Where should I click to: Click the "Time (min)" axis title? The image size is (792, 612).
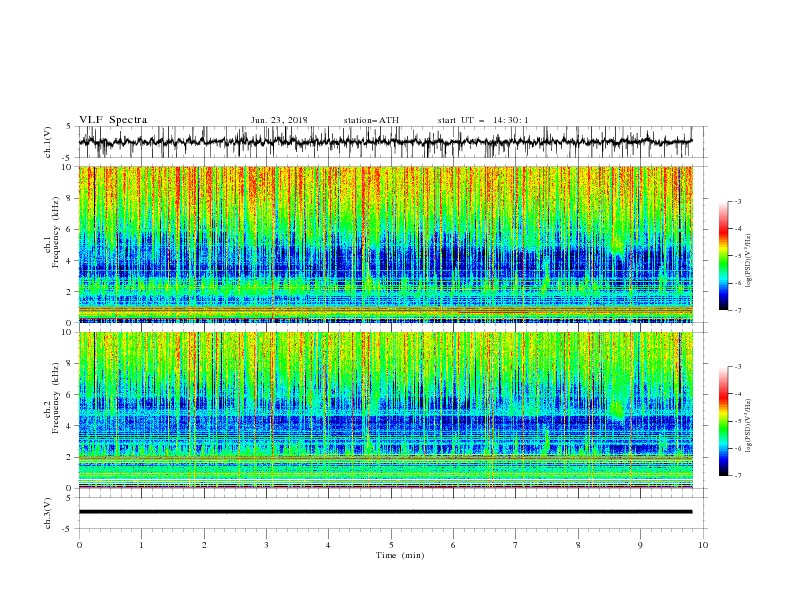click(x=400, y=555)
